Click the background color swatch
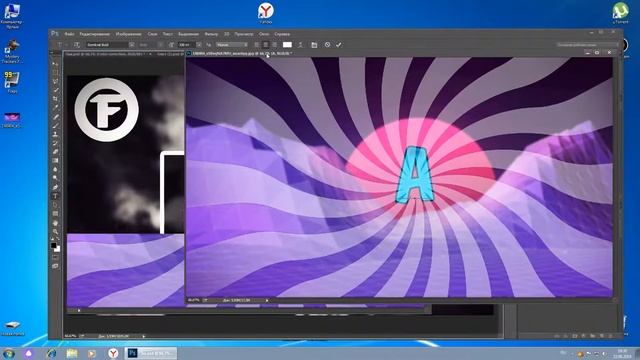 tap(57, 249)
